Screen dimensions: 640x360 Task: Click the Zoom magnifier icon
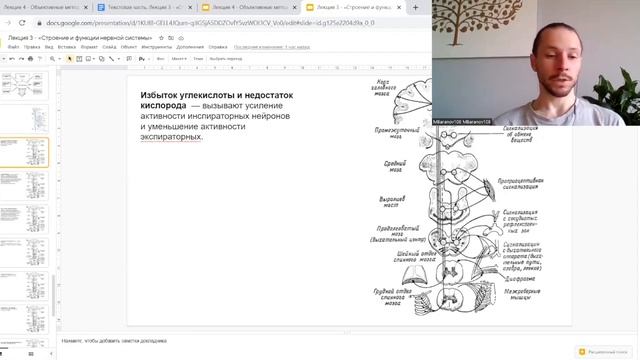tap(52, 59)
